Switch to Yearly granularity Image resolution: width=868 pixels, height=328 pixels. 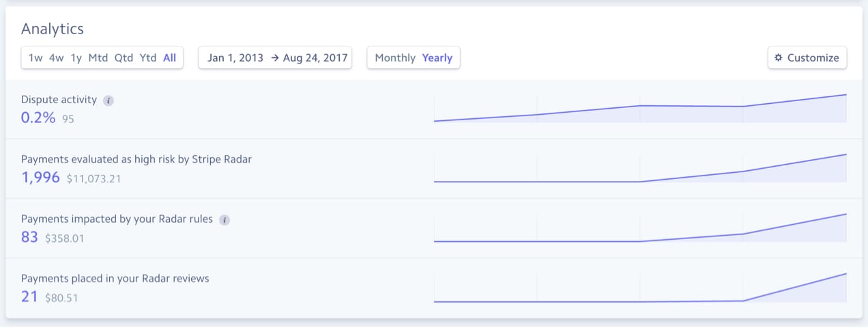tap(437, 58)
